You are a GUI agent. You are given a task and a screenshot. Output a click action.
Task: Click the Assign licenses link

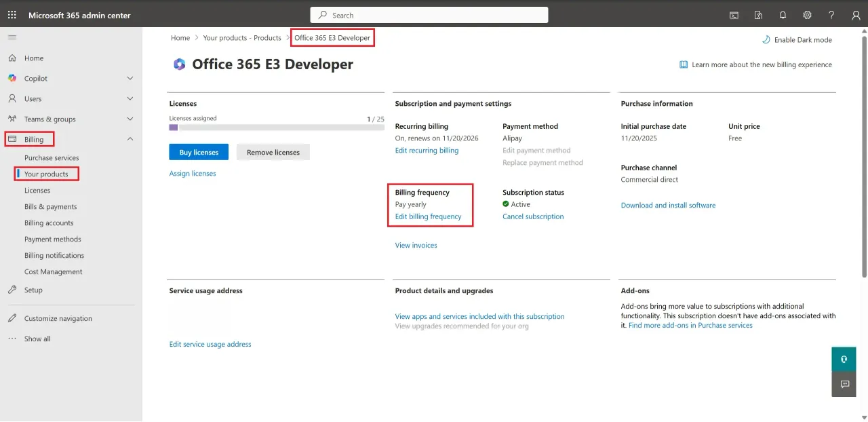pos(193,174)
